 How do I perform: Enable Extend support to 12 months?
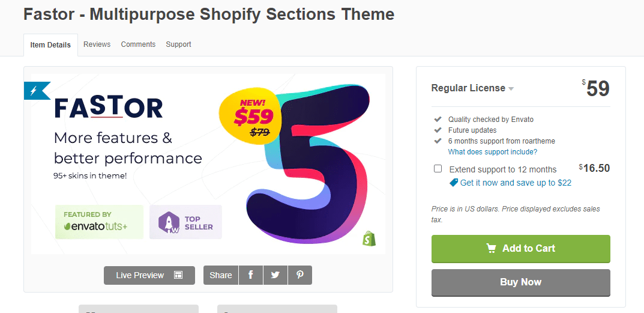coord(438,169)
